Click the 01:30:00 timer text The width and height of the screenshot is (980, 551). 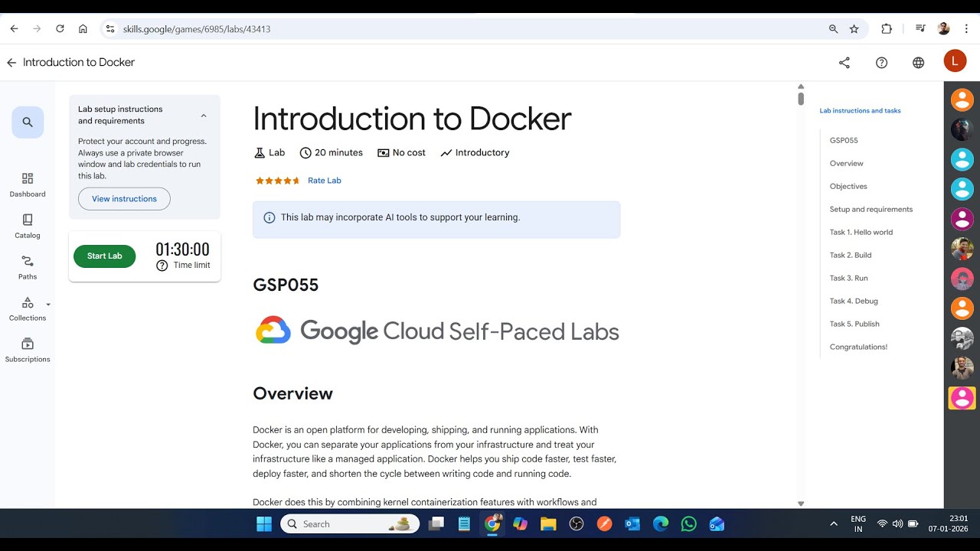182,249
